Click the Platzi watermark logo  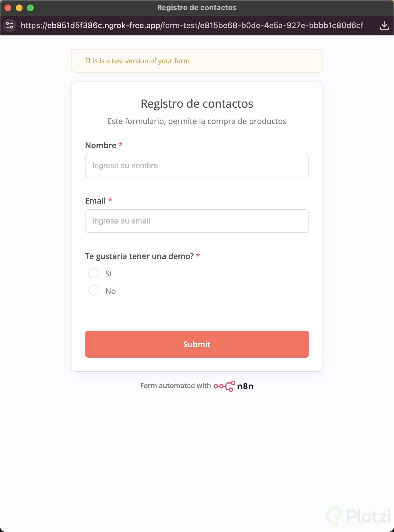pyautogui.click(x=358, y=516)
